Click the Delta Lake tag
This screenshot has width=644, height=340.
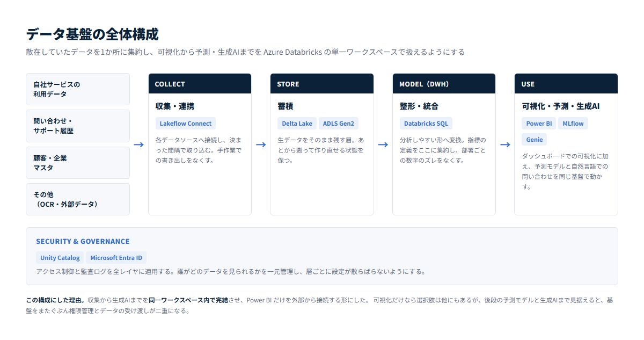click(x=297, y=124)
